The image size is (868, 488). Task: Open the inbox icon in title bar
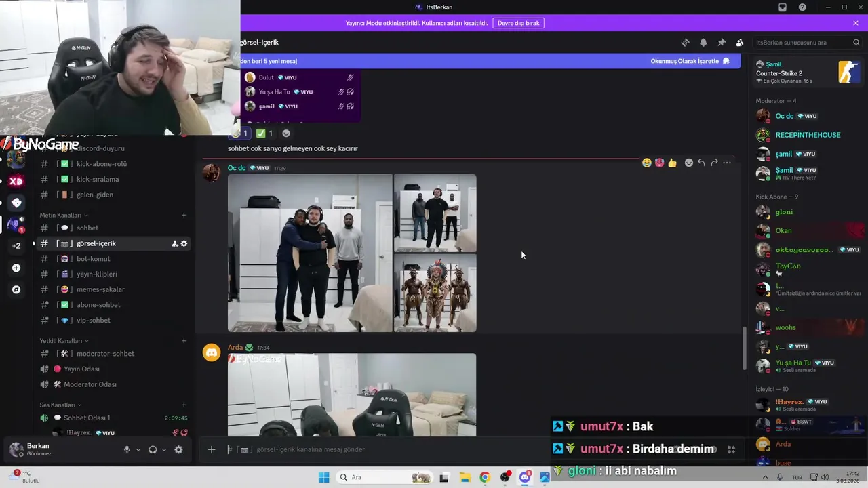(x=783, y=7)
